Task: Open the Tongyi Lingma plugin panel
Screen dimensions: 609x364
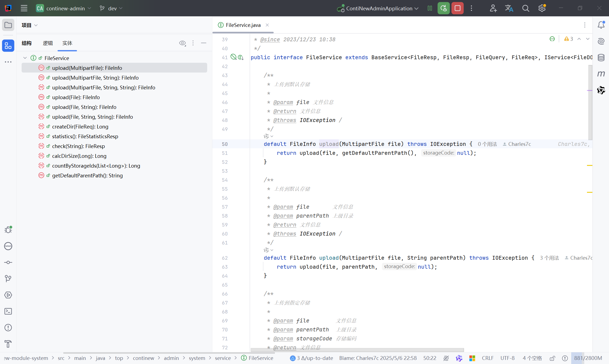Action: [601, 90]
